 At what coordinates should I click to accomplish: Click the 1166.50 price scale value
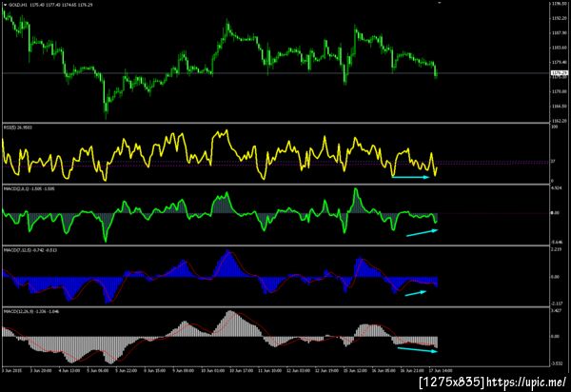pyautogui.click(x=560, y=107)
